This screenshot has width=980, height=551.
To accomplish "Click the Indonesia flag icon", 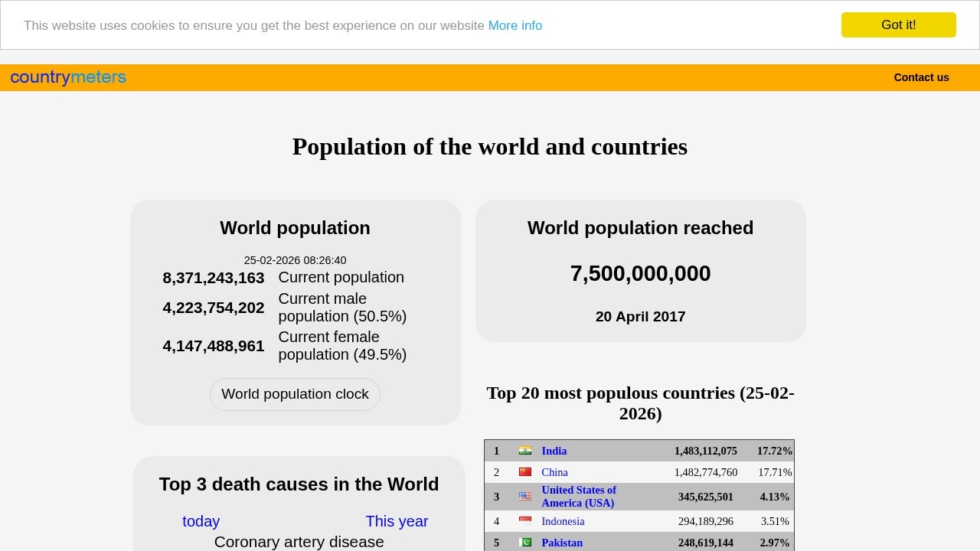I will pos(525,521).
